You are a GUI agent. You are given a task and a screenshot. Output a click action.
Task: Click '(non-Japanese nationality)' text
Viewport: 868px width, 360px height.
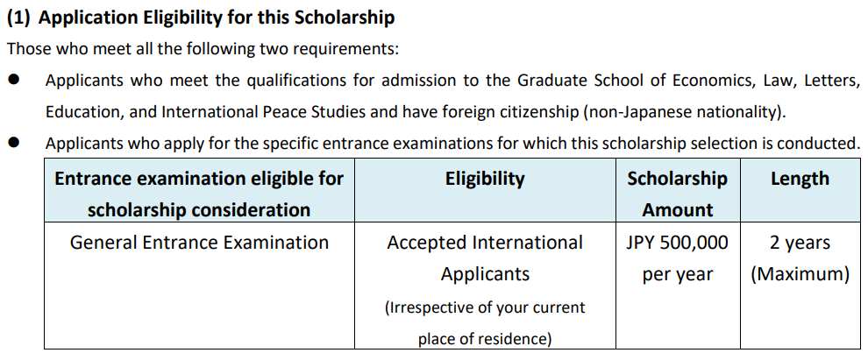tap(685, 112)
